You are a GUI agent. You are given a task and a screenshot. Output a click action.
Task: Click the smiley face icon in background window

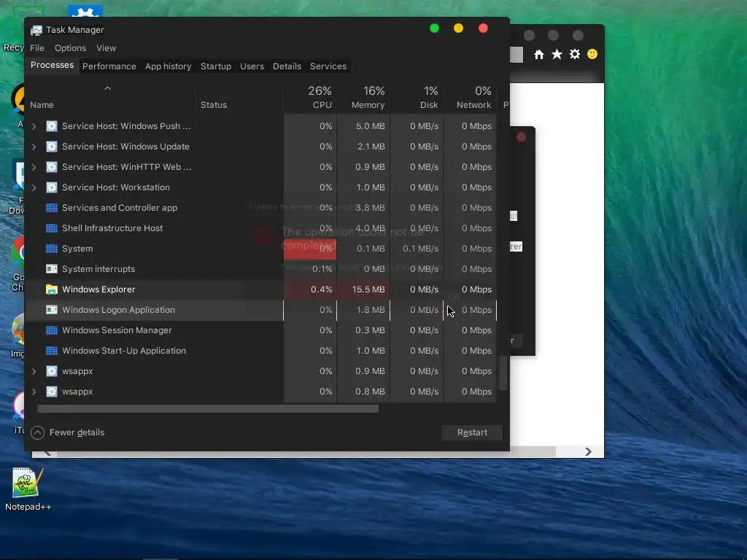coord(592,54)
